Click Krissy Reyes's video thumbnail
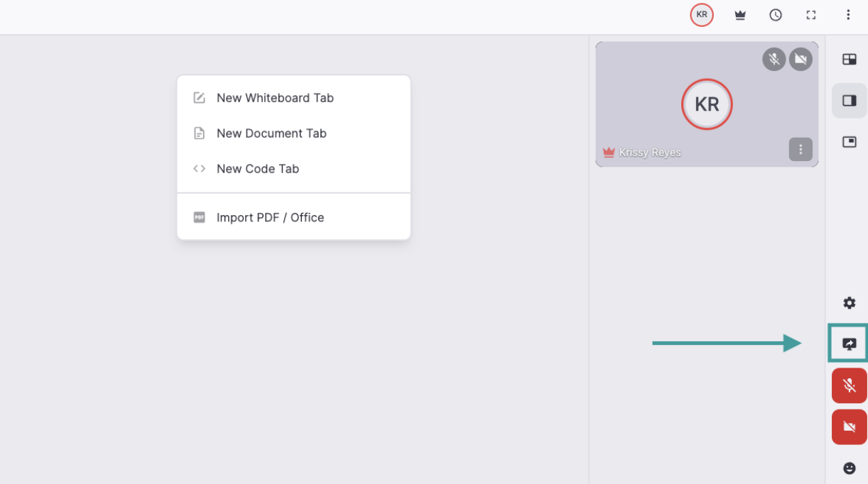The height and width of the screenshot is (484, 868). pos(707,104)
